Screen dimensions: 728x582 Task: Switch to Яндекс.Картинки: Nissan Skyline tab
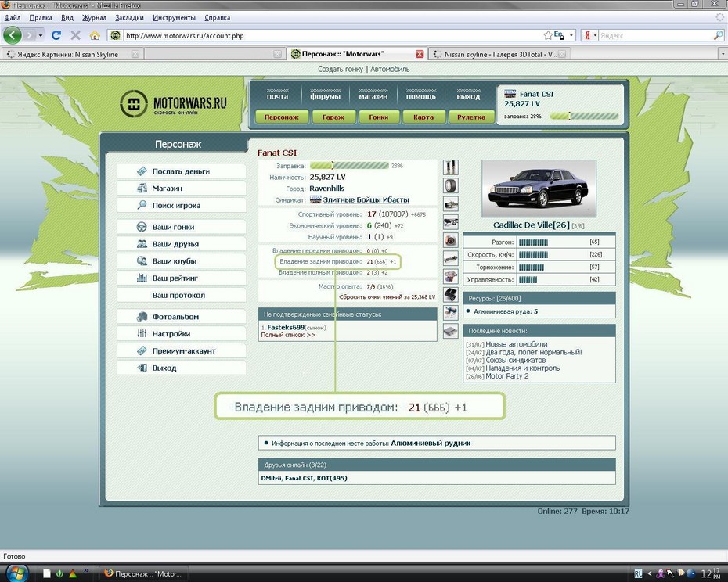[72, 54]
